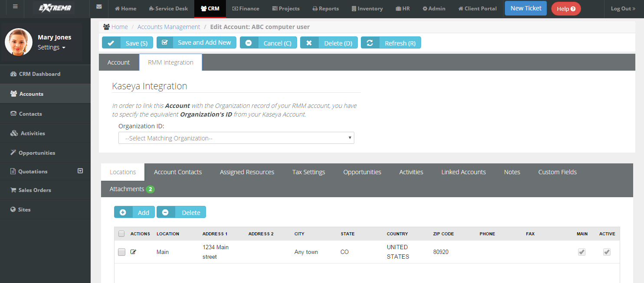The width and height of the screenshot is (644, 283).
Task: Switch to Account Contacts tab
Action: tap(178, 172)
